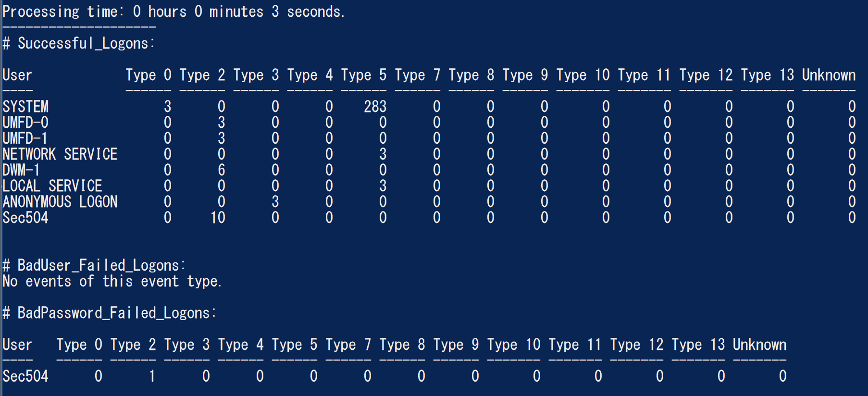
Task: Click the value 1 in BadPassword table
Action: tap(152, 376)
